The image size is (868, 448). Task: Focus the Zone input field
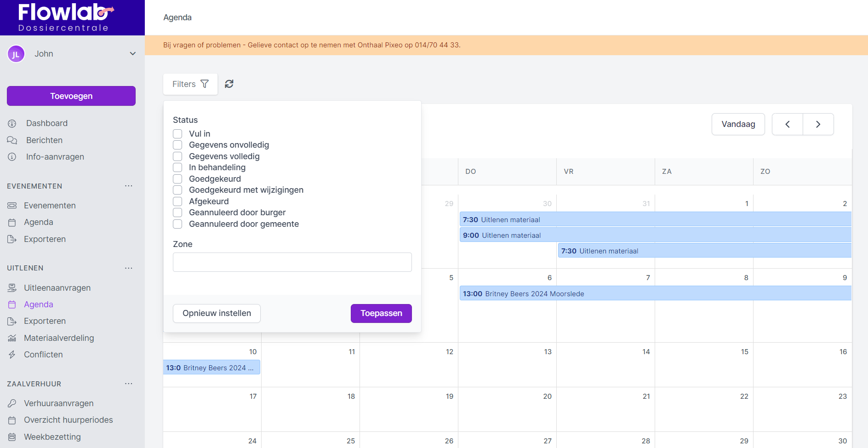click(x=292, y=262)
